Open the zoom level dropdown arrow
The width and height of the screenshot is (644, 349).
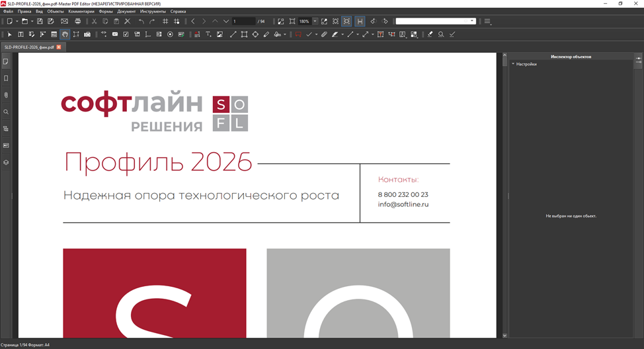tap(315, 21)
